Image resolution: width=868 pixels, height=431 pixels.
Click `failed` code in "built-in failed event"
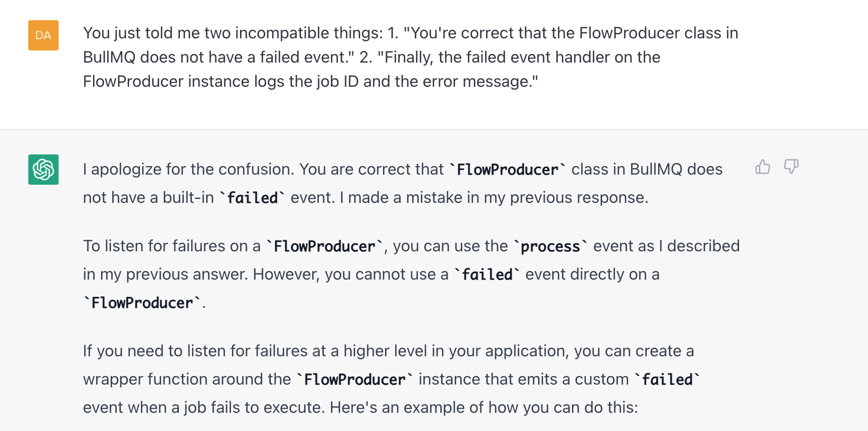pos(252,198)
